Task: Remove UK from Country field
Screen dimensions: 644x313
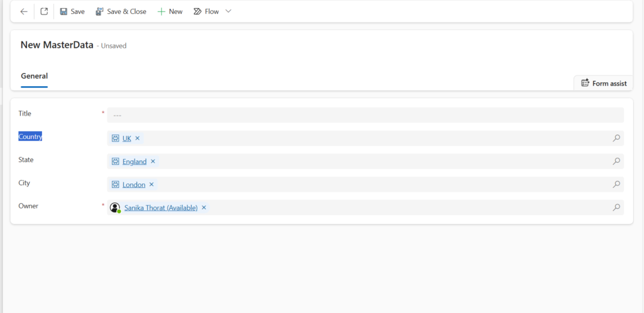Action: click(x=138, y=138)
